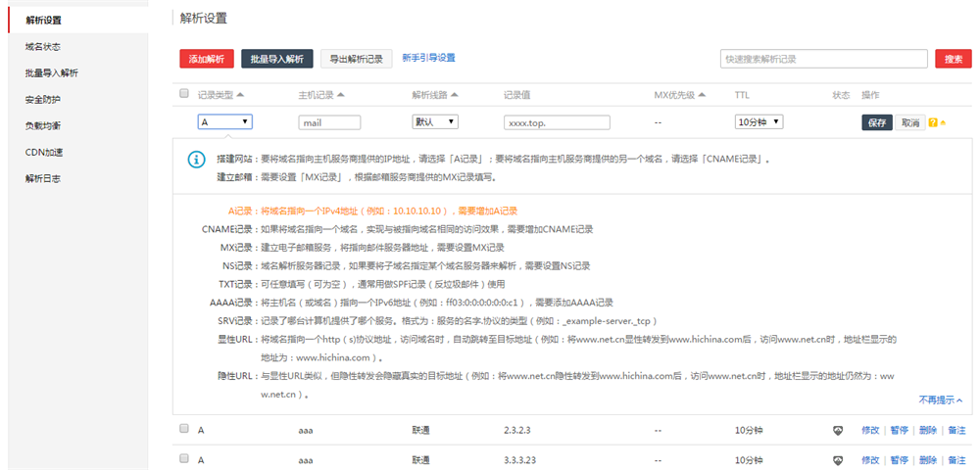Open the TTL 10分钟 dropdown
The height and width of the screenshot is (470, 980).
tap(759, 122)
